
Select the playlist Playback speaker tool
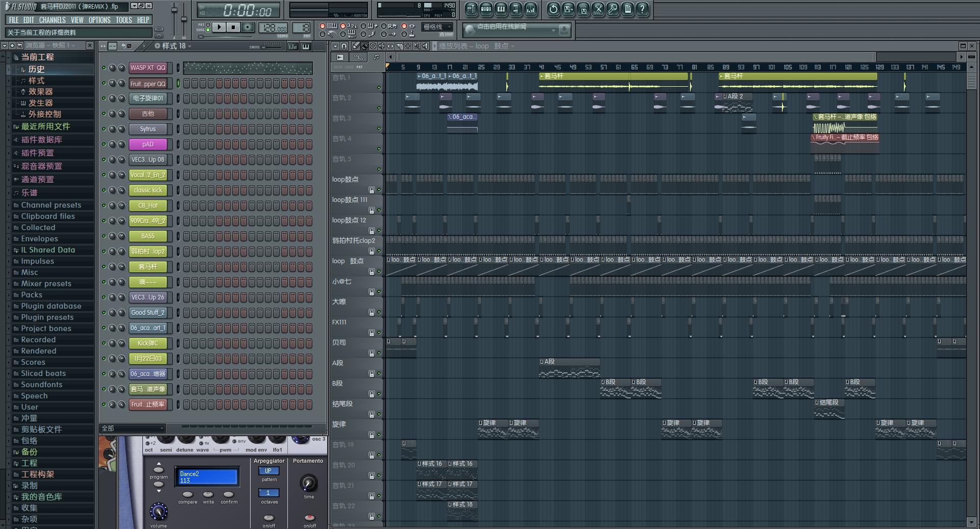[x=425, y=46]
